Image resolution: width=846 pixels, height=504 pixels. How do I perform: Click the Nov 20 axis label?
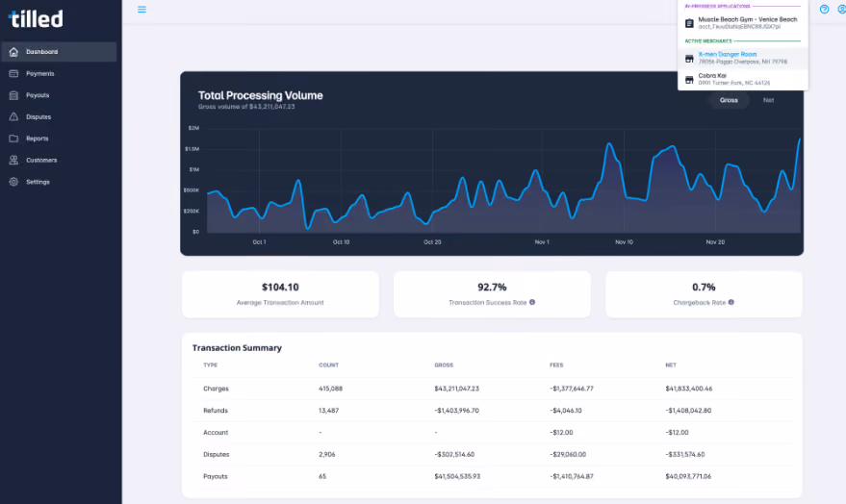click(x=715, y=242)
